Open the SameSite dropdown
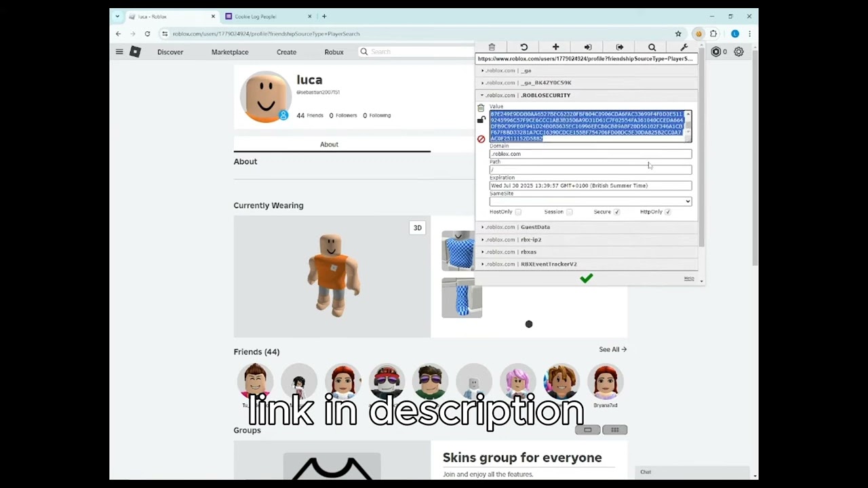The image size is (868, 488). (x=591, y=201)
